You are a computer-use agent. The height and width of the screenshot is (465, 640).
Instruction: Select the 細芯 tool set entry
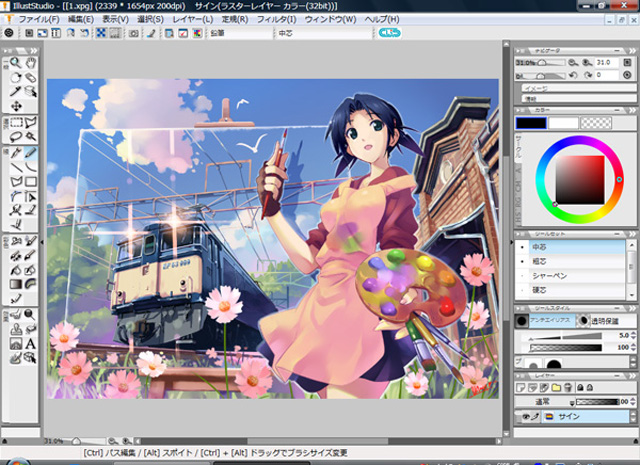(x=570, y=261)
